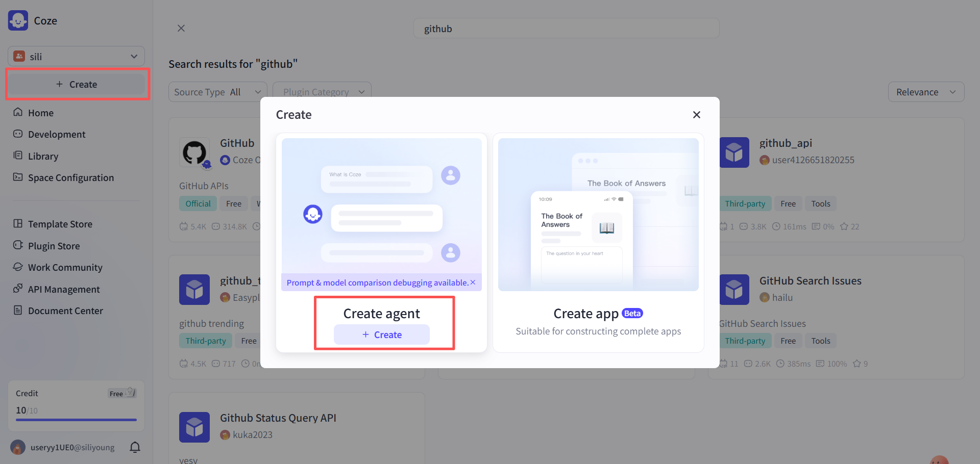Click the 161ms response time clock icon
Image resolution: width=980 pixels, height=464 pixels.
776,226
